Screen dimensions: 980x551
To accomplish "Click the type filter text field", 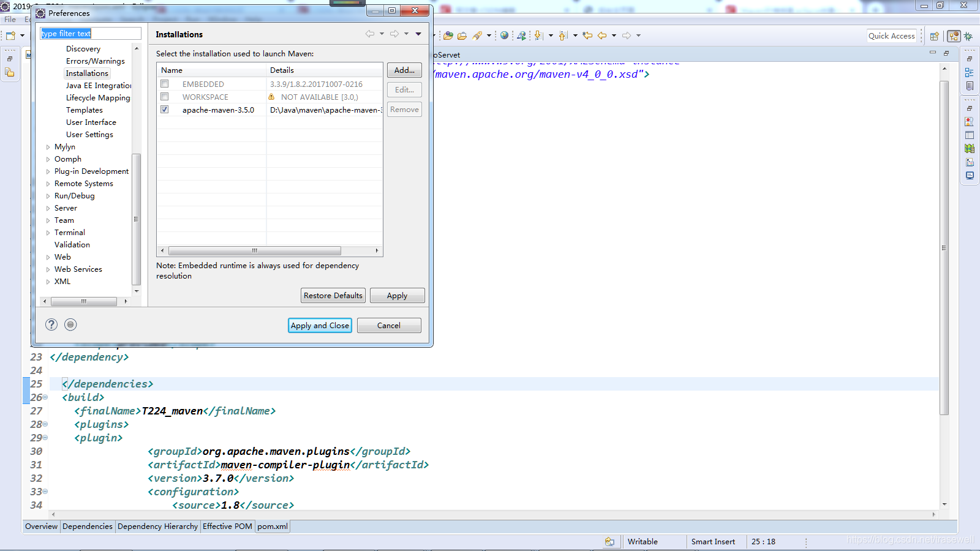I will click(91, 34).
